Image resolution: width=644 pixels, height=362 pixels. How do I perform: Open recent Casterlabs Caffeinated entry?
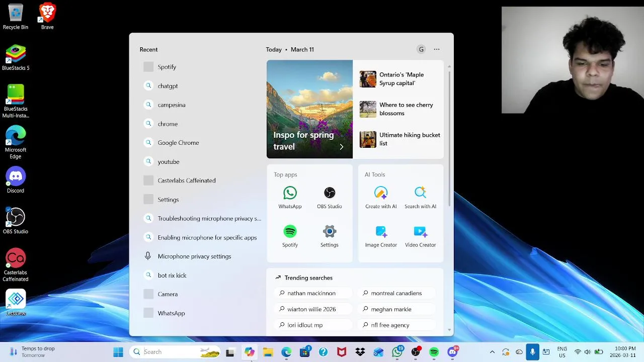pos(201,180)
